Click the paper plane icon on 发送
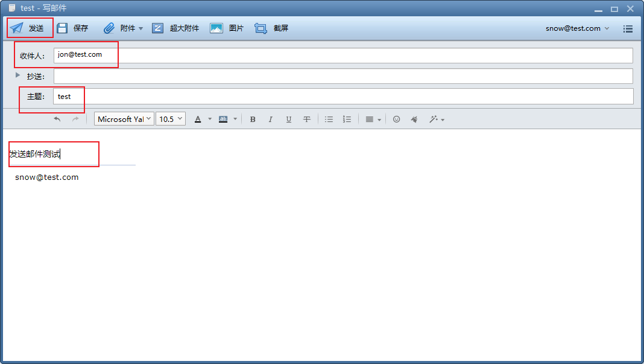This screenshot has height=364, width=644. tap(16, 28)
